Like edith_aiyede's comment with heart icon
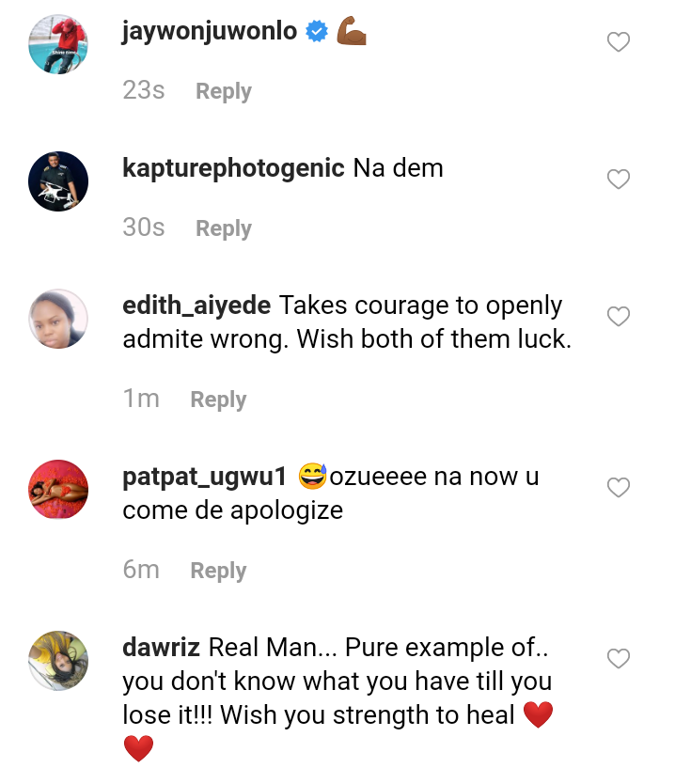675x784 pixels. click(618, 317)
